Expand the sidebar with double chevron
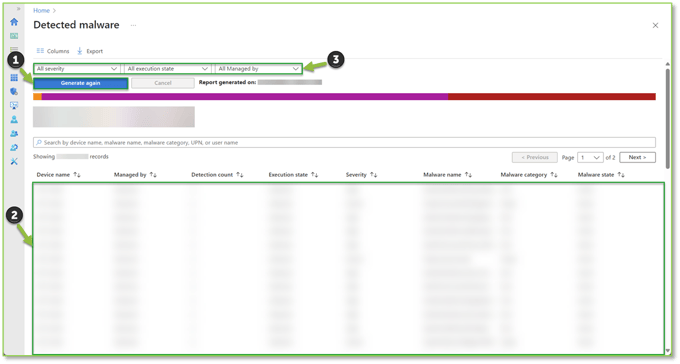680x364 pixels. (18, 9)
